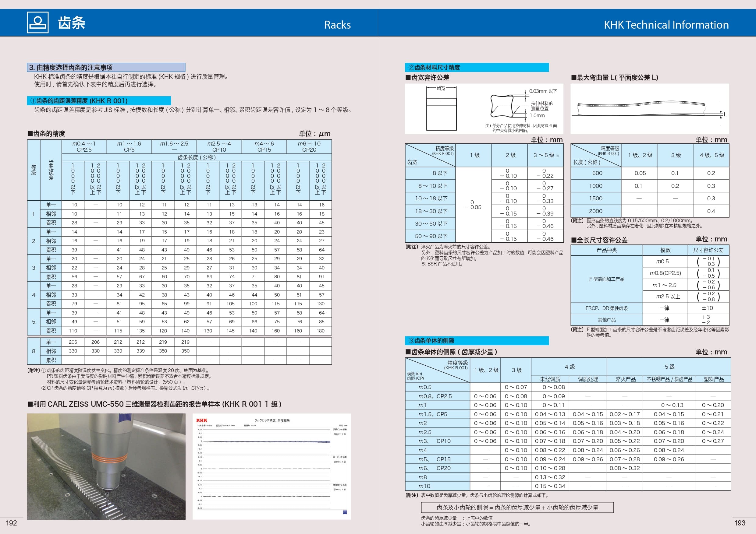The image size is (756, 534).
Task: Click the '调质处理' subheader
Action: click(588, 379)
